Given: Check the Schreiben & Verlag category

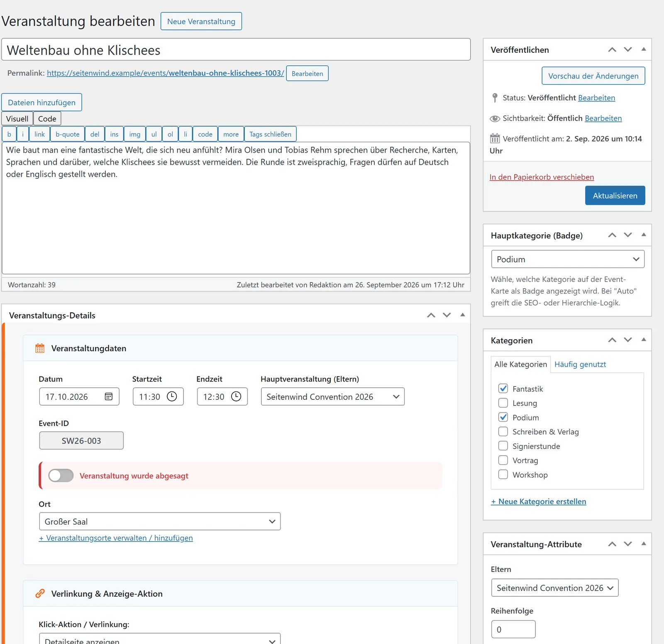Looking at the screenshot, I should 503,432.
